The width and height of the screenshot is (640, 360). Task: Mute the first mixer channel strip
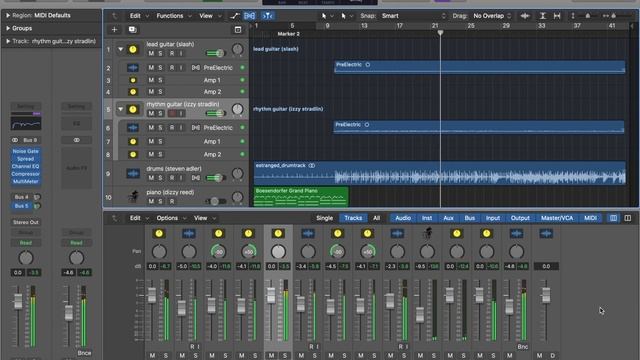tap(152, 356)
